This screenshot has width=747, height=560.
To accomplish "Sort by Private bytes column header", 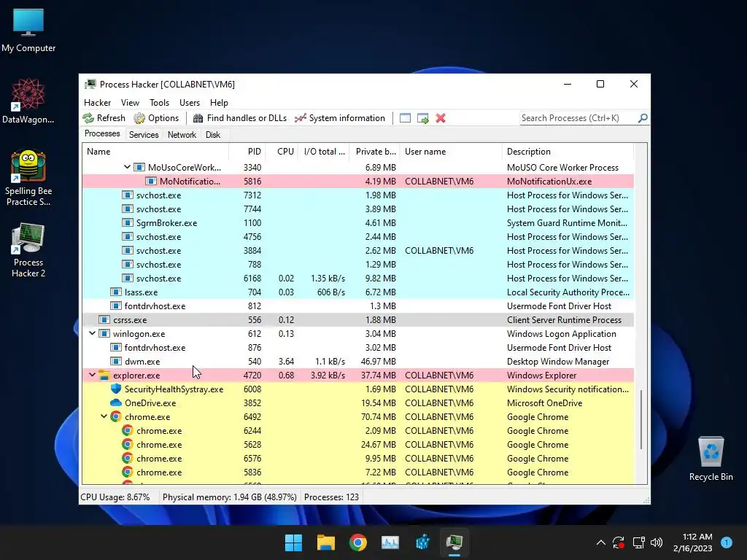I will 375,152.
